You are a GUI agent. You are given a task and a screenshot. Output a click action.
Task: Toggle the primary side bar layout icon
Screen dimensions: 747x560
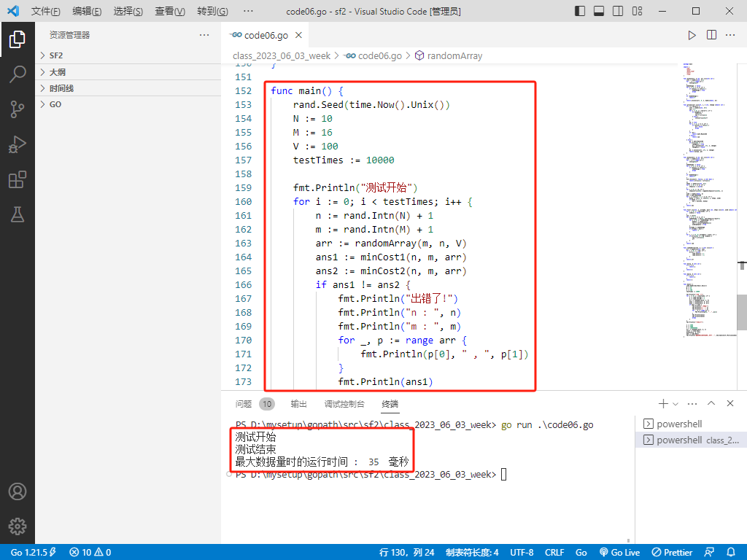click(x=580, y=11)
